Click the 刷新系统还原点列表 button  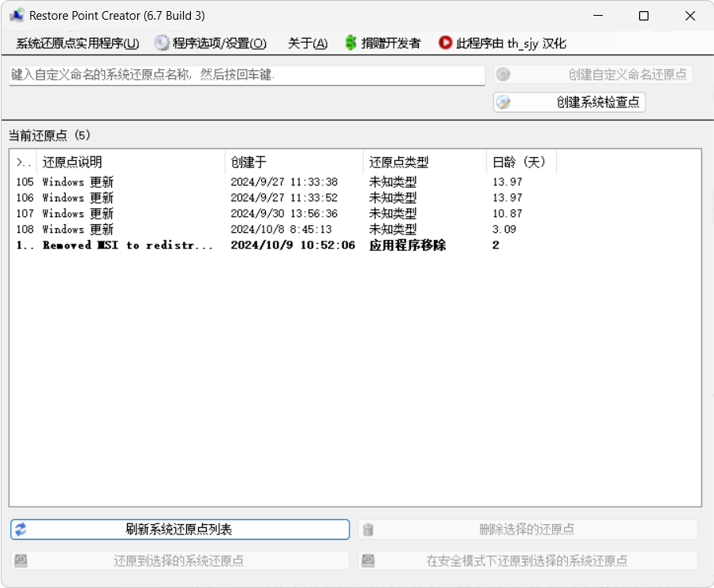coord(180,530)
